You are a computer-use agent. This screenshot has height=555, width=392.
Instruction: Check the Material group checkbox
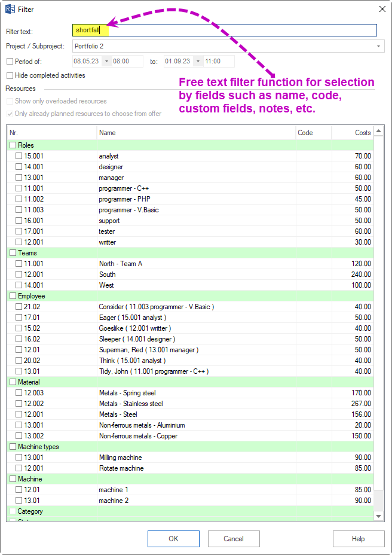coord(13,382)
